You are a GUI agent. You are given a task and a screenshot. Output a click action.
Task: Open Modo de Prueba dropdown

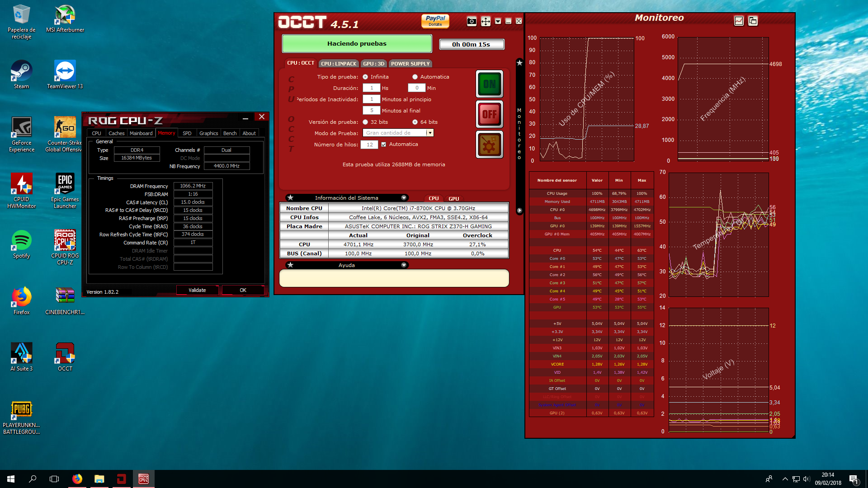tap(430, 133)
